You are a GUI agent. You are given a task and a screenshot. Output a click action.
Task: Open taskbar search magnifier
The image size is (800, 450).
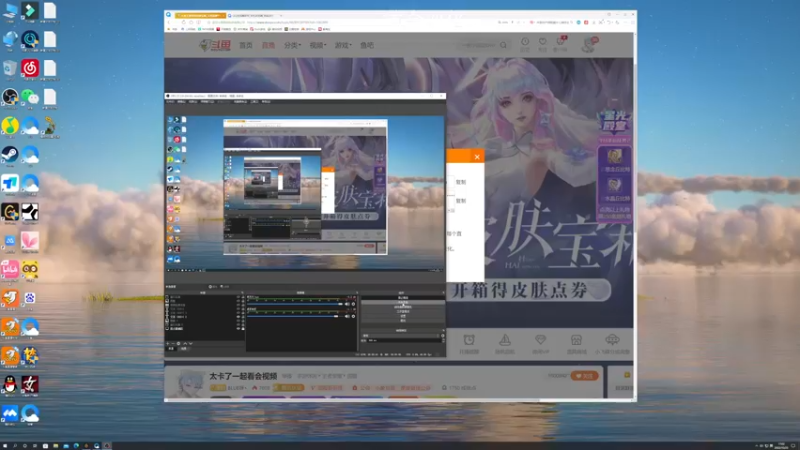pyautogui.click(x=15, y=446)
